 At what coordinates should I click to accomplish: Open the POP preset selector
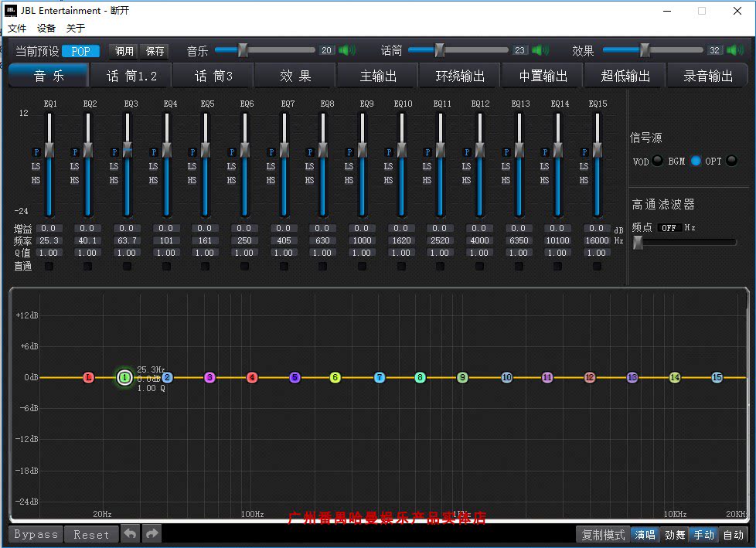click(80, 51)
